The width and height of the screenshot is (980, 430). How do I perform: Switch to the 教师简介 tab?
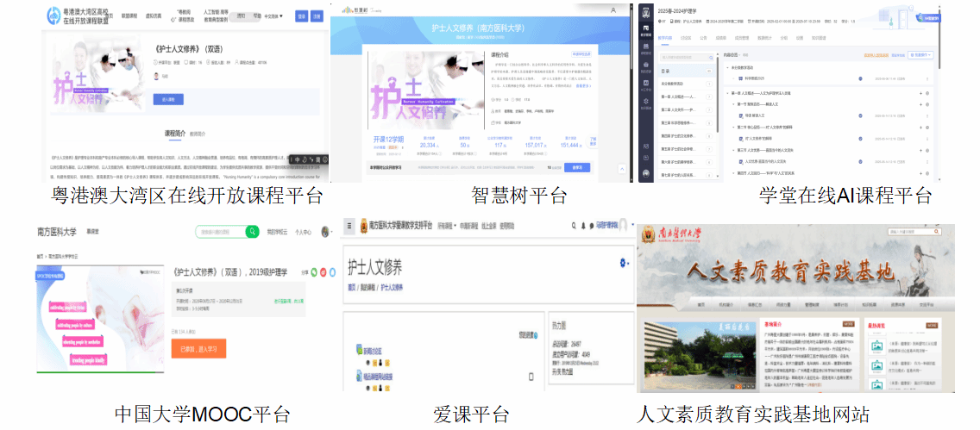point(198,134)
